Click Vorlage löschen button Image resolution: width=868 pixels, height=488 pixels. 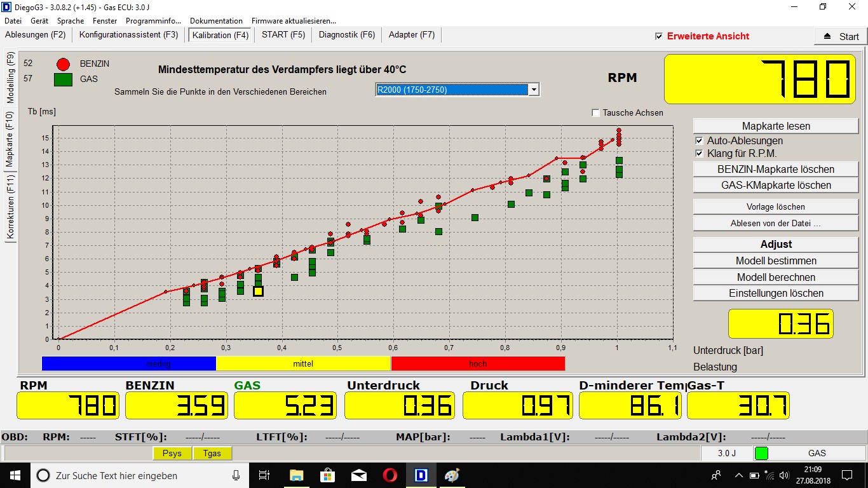776,207
